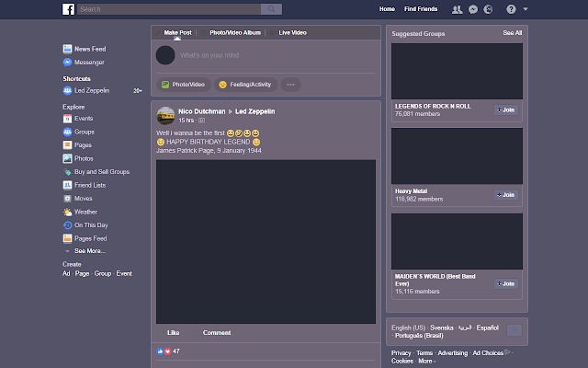Screen dimensions: 588x368
Task: Switch to the Live Video tab
Action: point(292,32)
